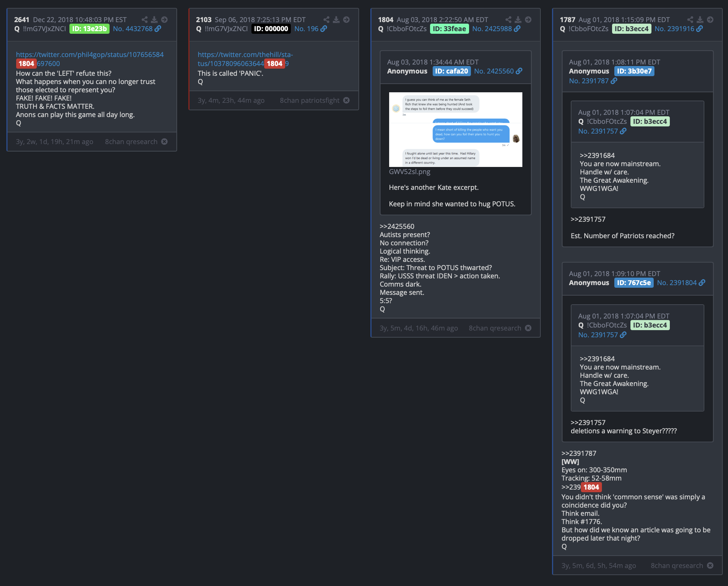This screenshot has width=728, height=586.
Task: Click link icon beside No. 2425988
Action: pyautogui.click(x=517, y=29)
